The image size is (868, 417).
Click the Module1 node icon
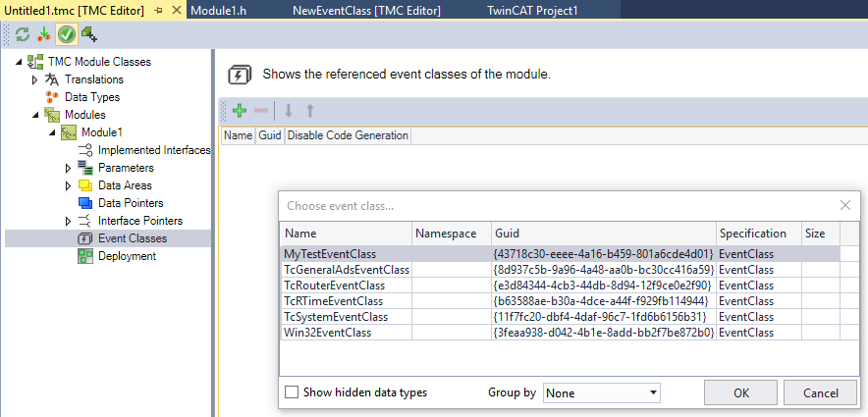click(69, 132)
